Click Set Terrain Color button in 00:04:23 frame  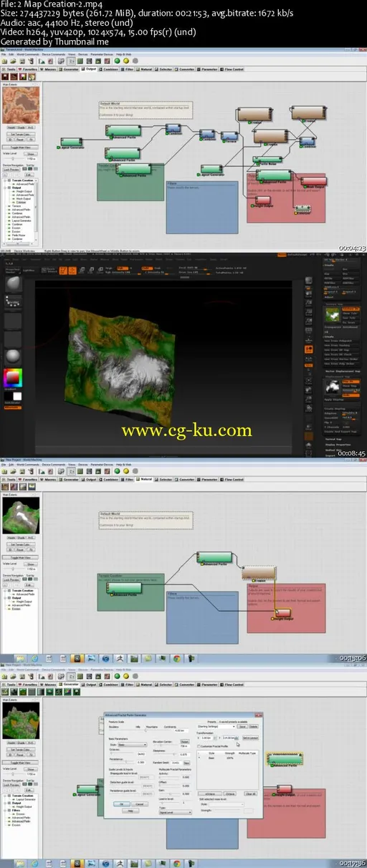tap(22, 134)
